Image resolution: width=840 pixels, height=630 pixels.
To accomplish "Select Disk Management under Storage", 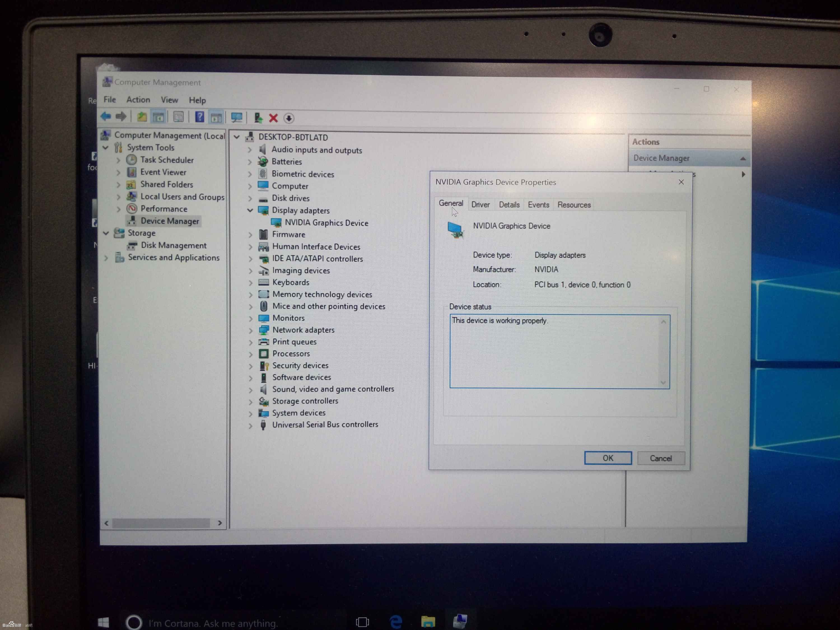I will coord(174,245).
